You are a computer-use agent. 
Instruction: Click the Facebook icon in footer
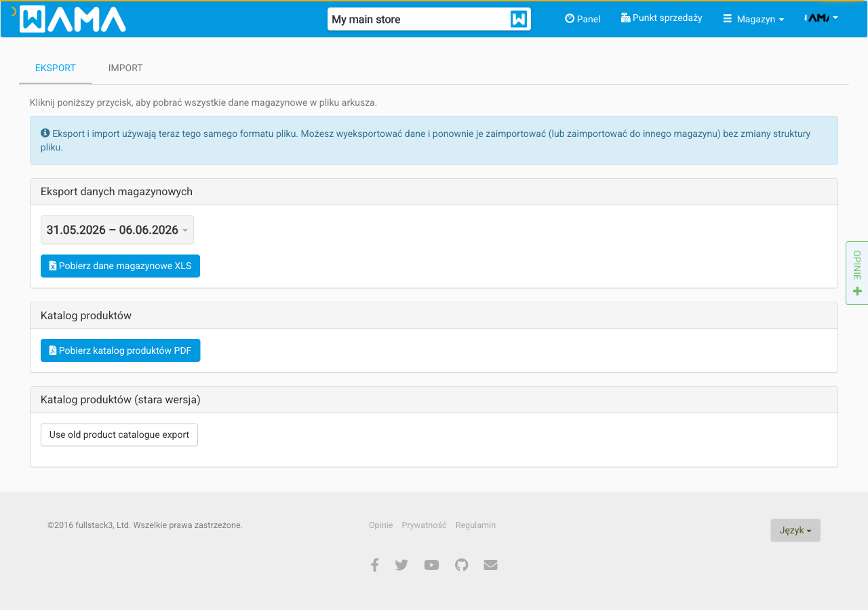coord(374,565)
